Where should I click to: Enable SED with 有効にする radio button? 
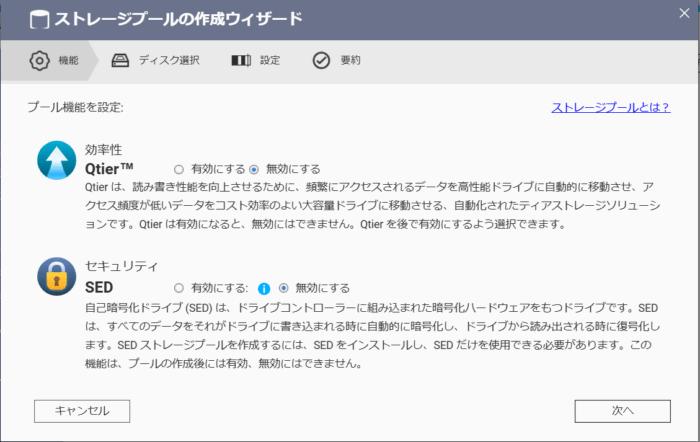click(x=179, y=287)
